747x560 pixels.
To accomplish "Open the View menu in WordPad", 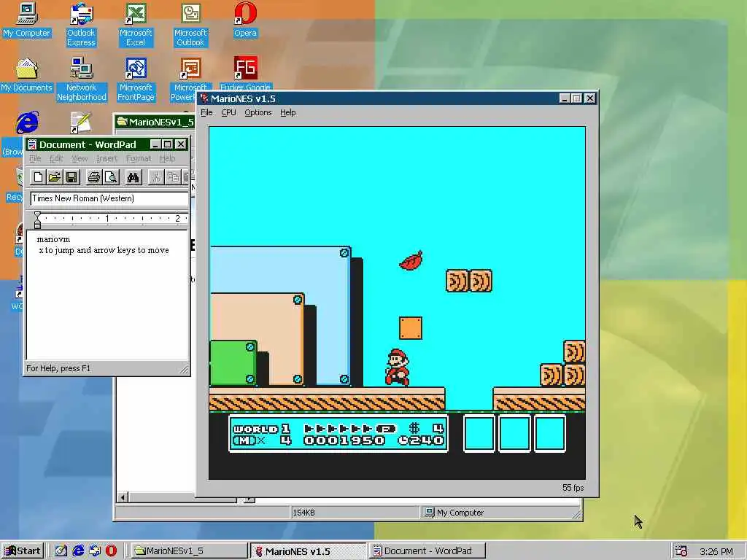I will [x=80, y=158].
